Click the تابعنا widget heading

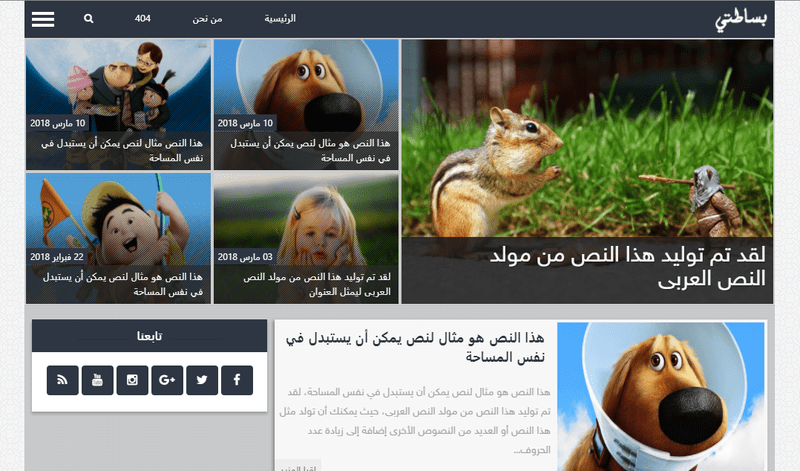tap(149, 336)
